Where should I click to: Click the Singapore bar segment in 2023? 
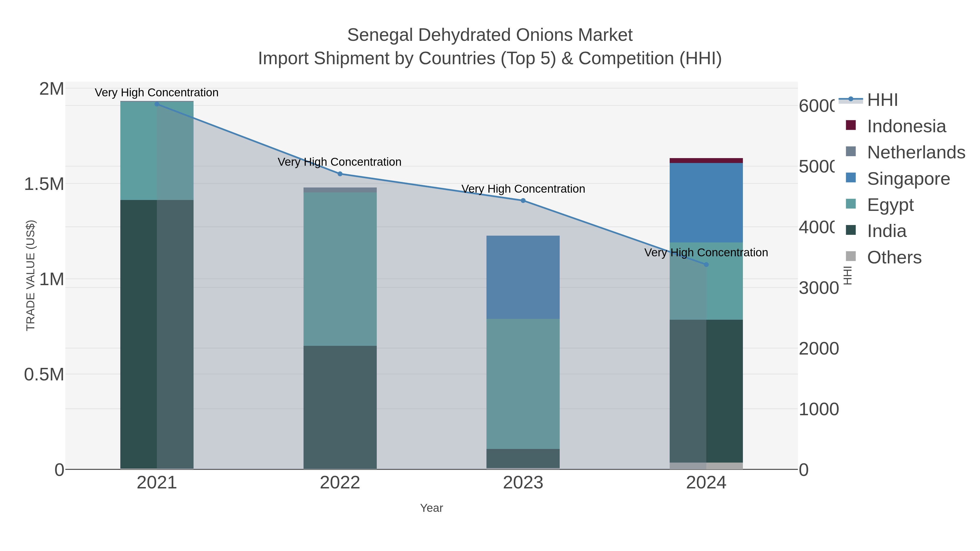pos(523,277)
